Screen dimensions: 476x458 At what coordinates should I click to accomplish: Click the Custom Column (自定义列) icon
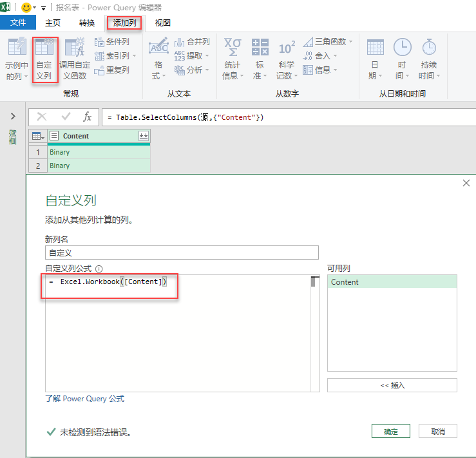click(44, 47)
